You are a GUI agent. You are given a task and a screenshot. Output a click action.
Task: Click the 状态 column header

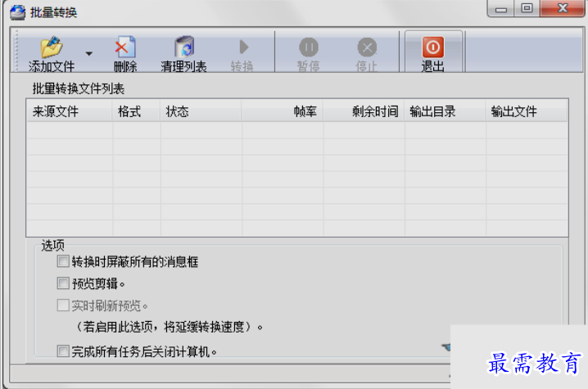point(201,111)
